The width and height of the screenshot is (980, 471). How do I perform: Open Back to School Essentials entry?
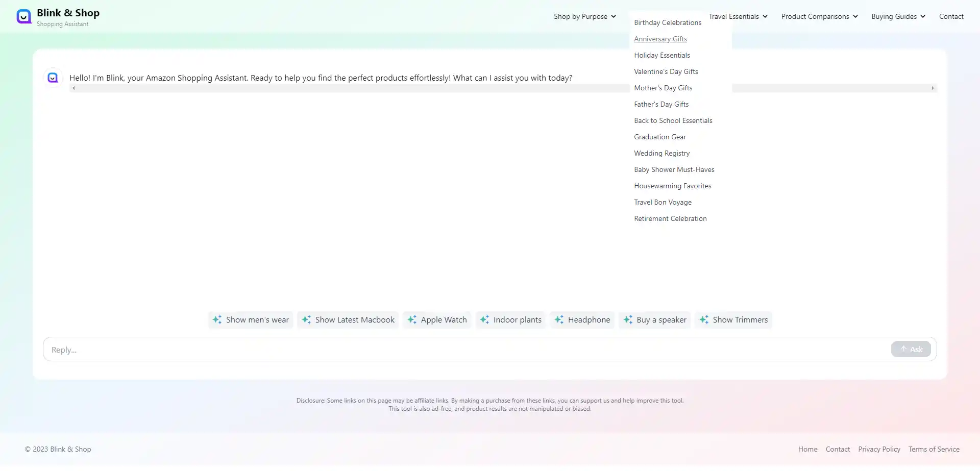pyautogui.click(x=673, y=120)
